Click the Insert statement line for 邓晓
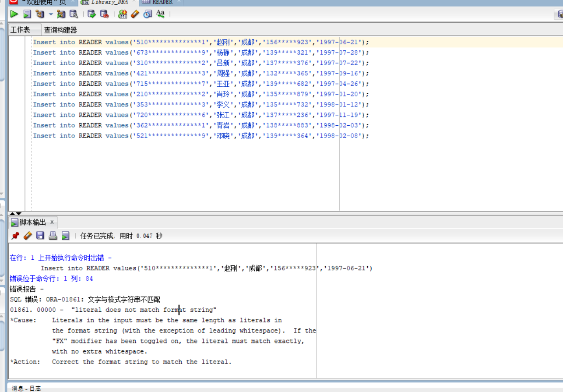The height and width of the screenshot is (392, 563). 201,136
